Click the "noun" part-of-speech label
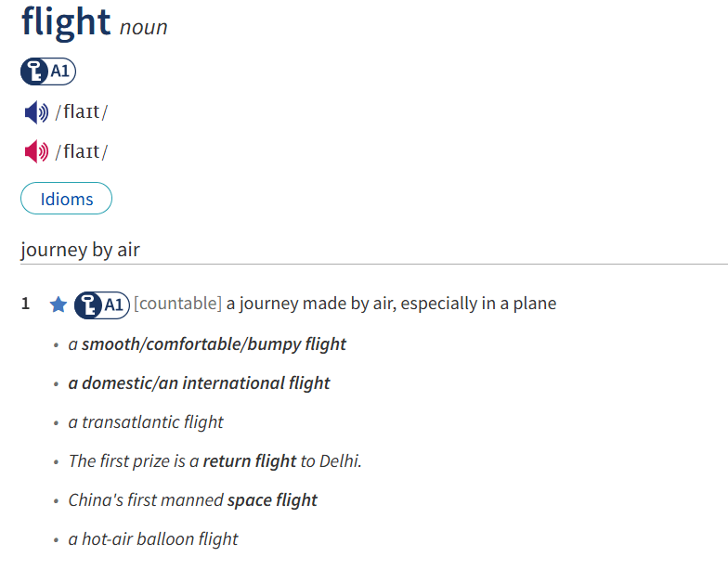This screenshot has height=570, width=728. tap(144, 28)
